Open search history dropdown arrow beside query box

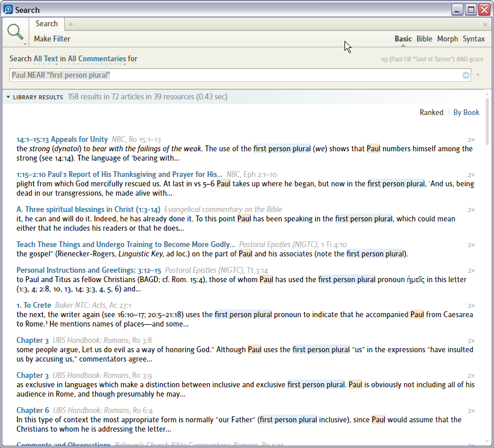click(x=478, y=75)
